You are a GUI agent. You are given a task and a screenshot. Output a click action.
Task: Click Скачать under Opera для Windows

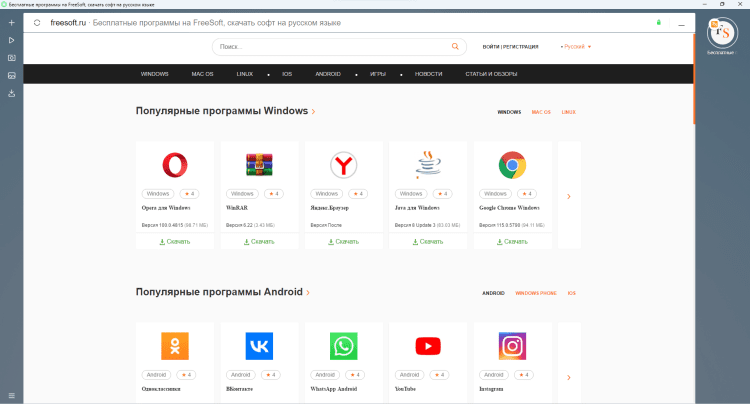click(x=175, y=242)
